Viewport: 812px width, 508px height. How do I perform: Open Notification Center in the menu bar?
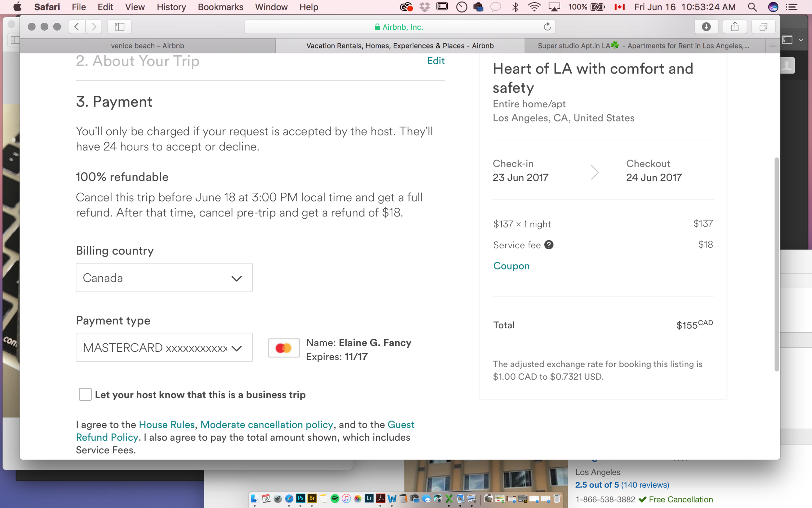tap(792, 7)
